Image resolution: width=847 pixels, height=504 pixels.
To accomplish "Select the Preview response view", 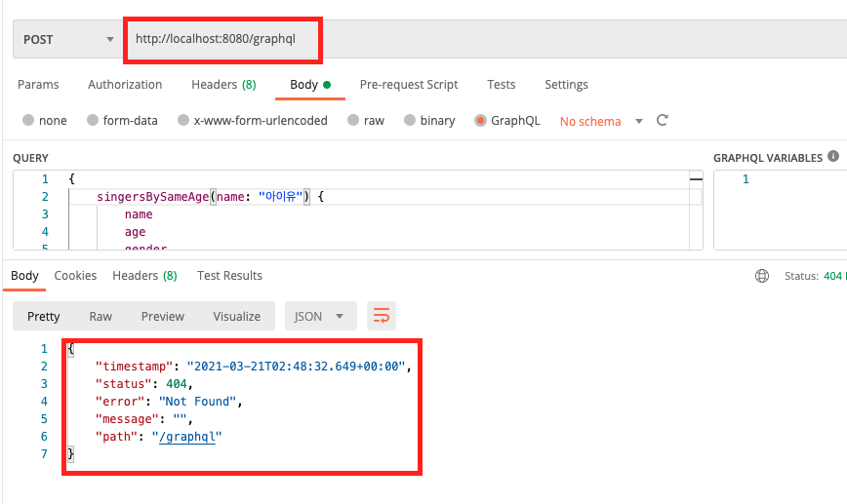I will click(163, 316).
